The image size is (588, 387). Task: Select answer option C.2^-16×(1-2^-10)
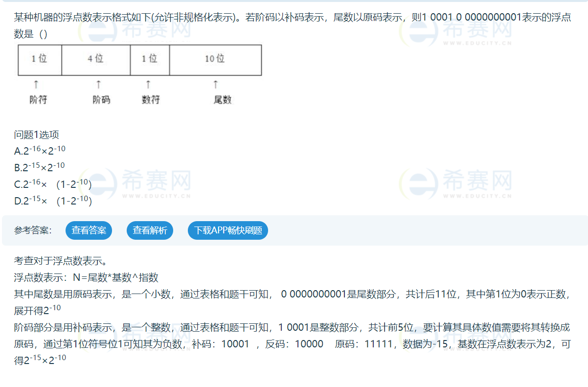click(53, 184)
